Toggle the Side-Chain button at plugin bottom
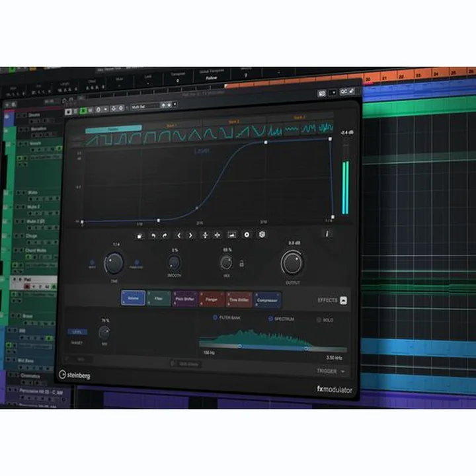The height and width of the screenshot is (476, 476). tap(184, 364)
